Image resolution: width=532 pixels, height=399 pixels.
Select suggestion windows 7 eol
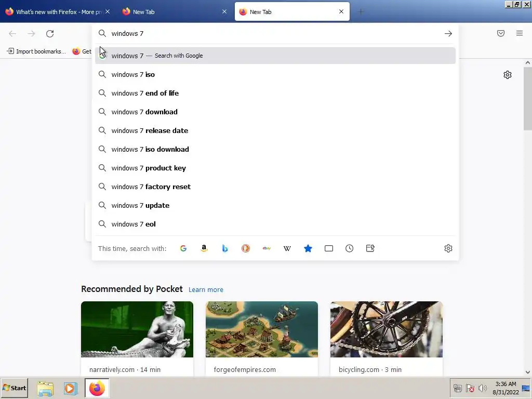pyautogui.click(x=275, y=224)
